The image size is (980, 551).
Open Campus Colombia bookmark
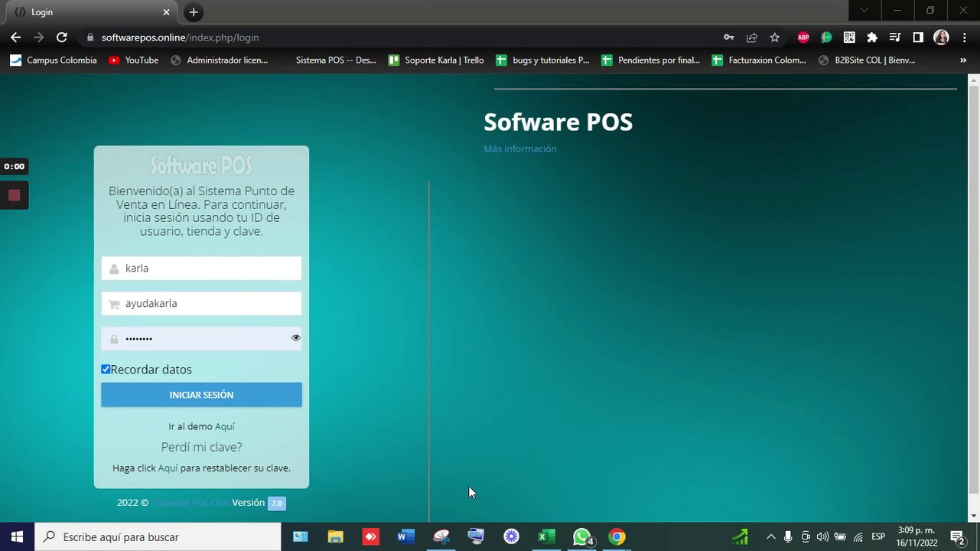pyautogui.click(x=54, y=60)
